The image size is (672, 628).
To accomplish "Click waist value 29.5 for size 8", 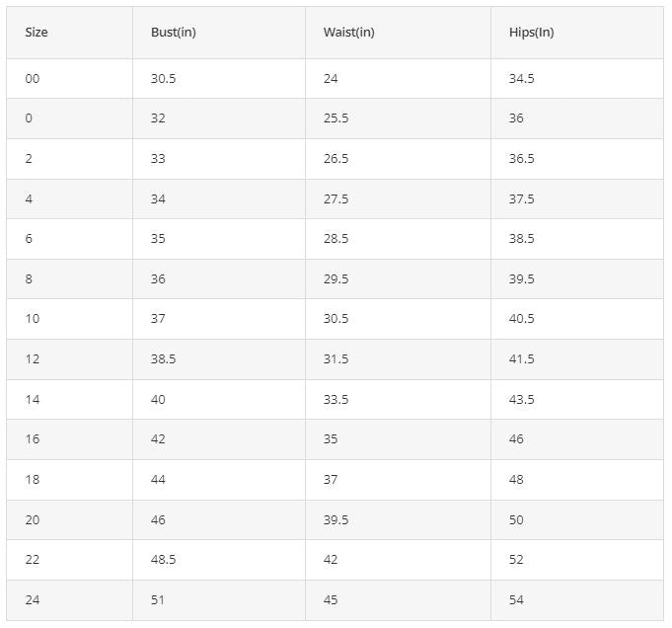I will 336,279.
